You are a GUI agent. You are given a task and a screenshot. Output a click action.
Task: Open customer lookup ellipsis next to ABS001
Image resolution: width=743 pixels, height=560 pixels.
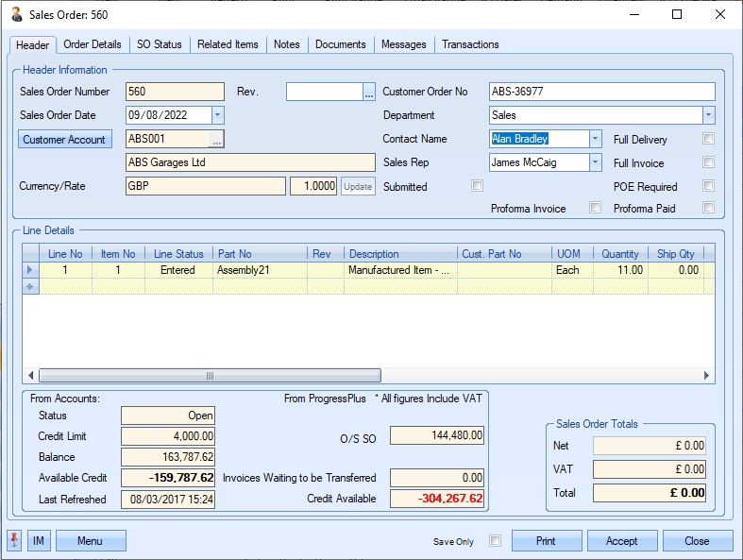coord(216,139)
